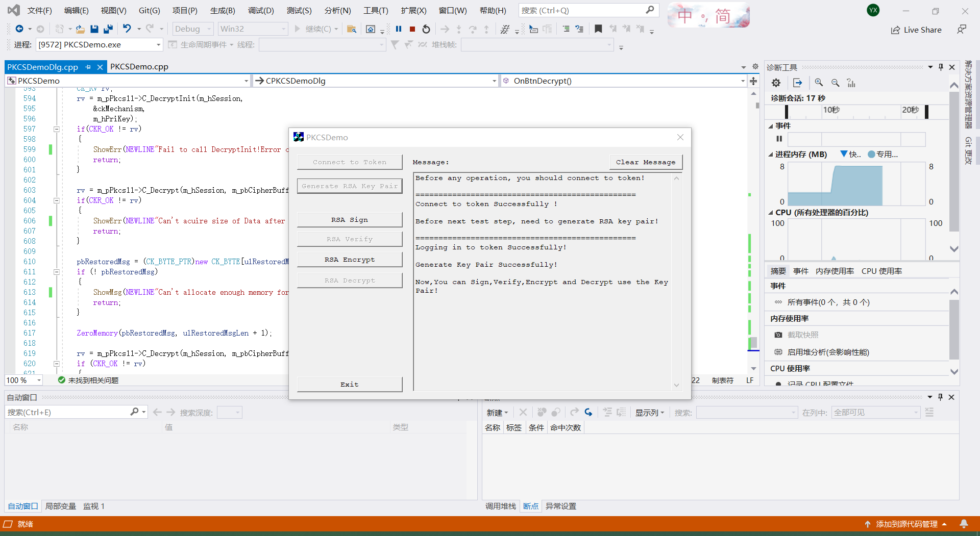Switch to the PKCSDemo.cpp tab
Image resolution: width=980 pixels, height=536 pixels.
(x=139, y=67)
